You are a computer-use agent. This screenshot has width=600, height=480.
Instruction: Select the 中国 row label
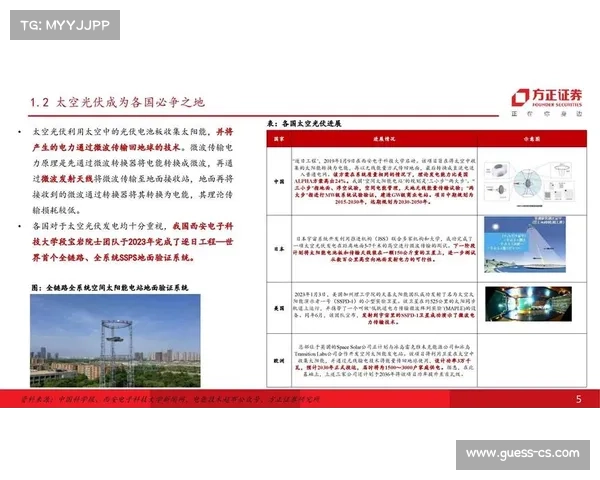click(x=279, y=181)
